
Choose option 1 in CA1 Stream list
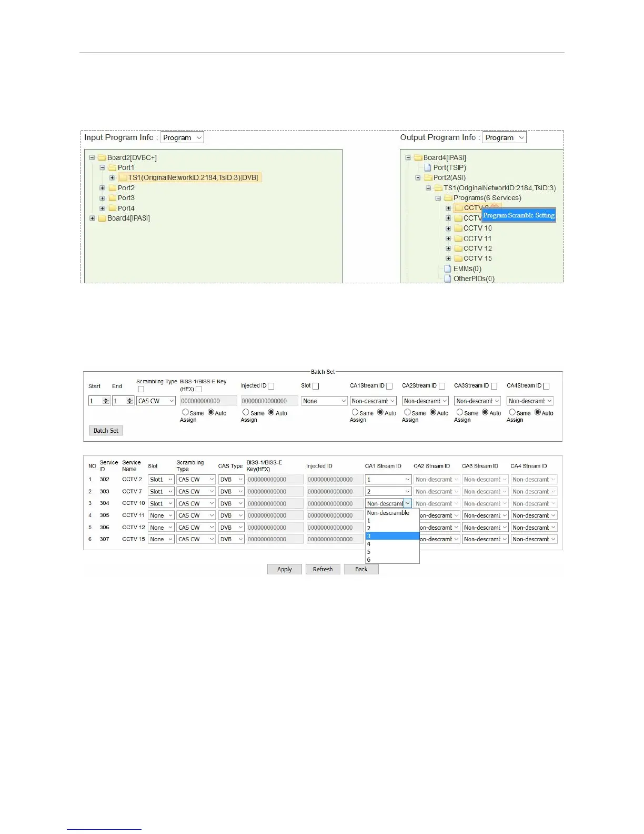(x=393, y=521)
